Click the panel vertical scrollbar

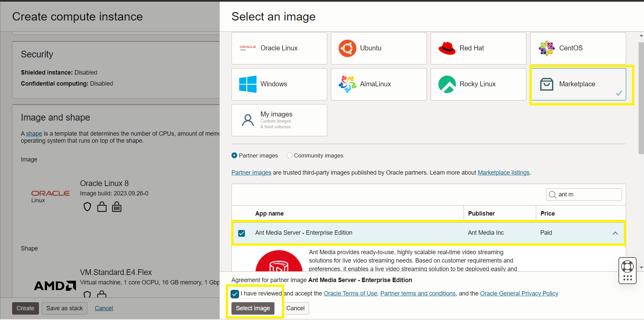(641, 98)
